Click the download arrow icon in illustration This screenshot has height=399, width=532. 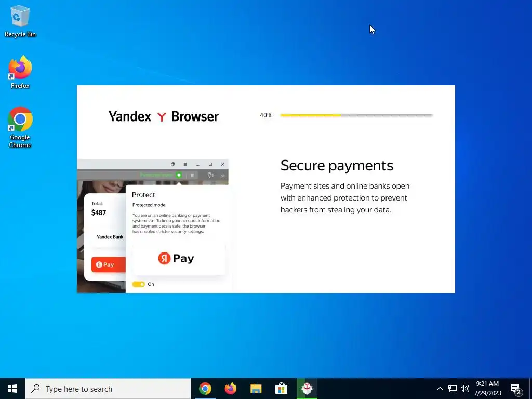pos(223,175)
